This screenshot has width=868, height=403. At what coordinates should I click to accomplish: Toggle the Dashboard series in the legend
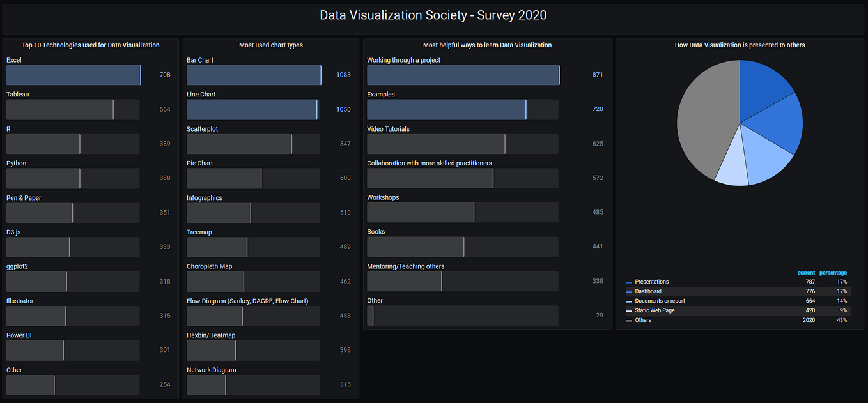point(648,291)
